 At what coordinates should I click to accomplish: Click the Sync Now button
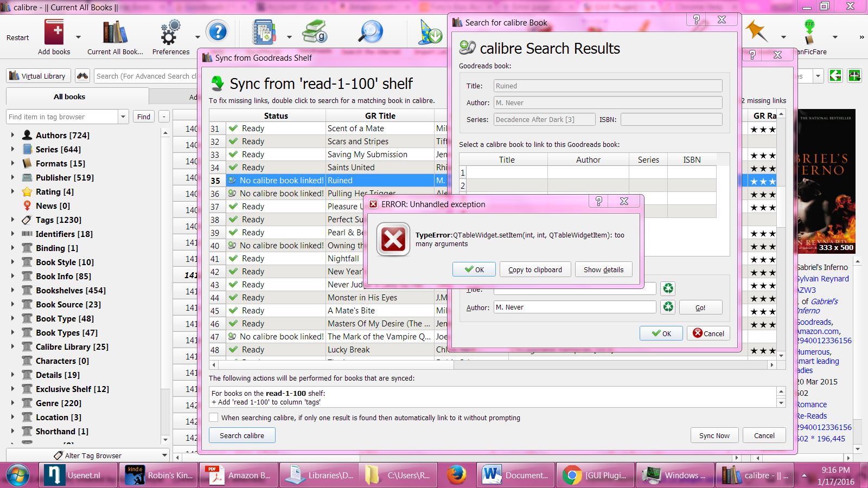714,435
